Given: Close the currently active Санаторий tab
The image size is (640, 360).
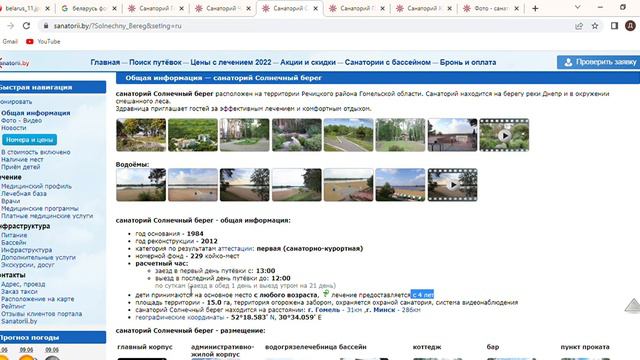Looking at the screenshot, I should point(315,8).
